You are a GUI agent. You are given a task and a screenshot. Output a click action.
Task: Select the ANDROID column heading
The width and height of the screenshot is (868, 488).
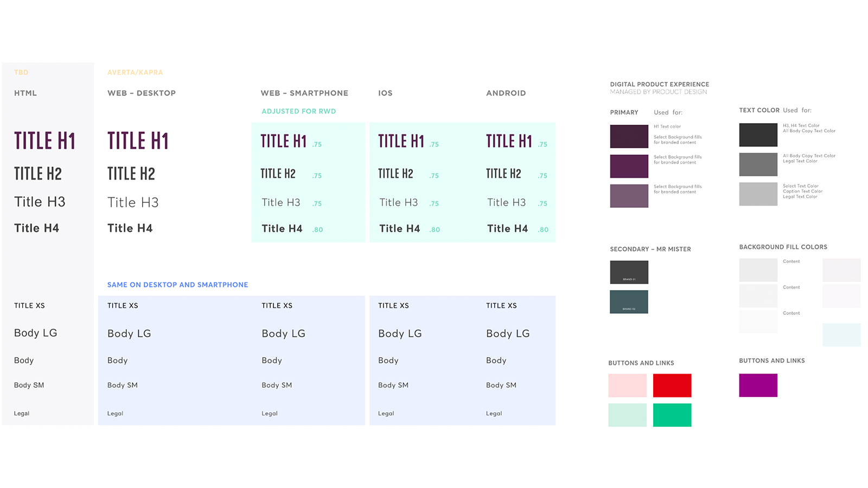click(x=506, y=93)
